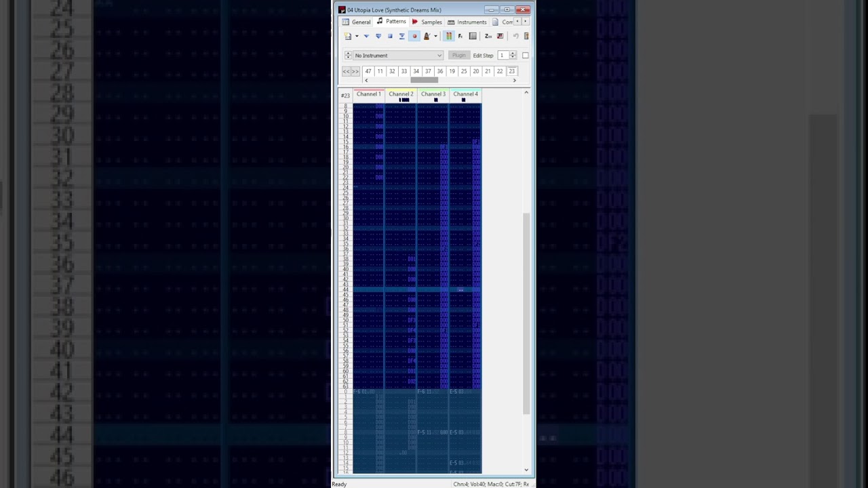Open the New Pattern dropdown arrow
868x488 pixels.
pos(357,36)
